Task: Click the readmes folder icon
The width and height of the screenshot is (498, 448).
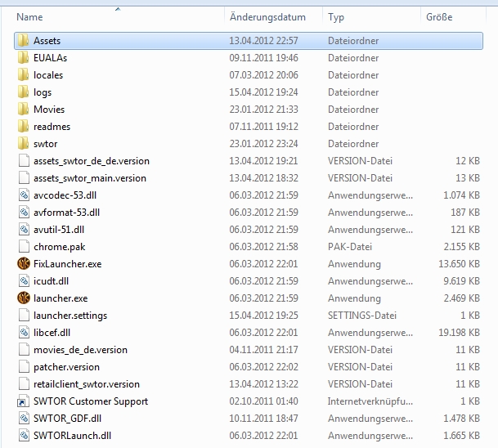Action: point(23,127)
